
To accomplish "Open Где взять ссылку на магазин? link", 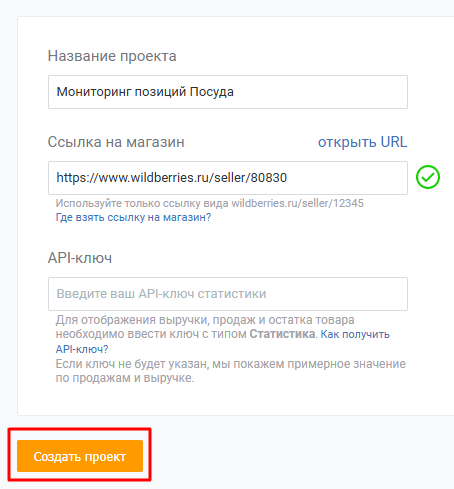I will pyautogui.click(x=133, y=217).
